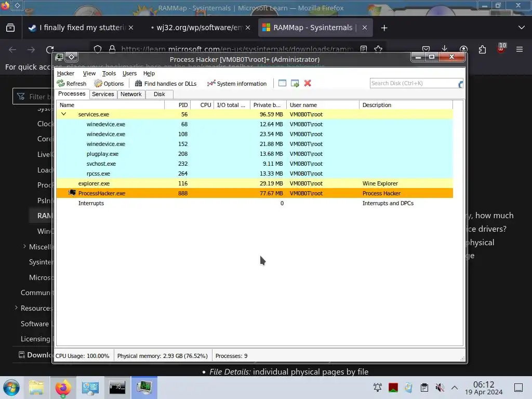
Task: Close RAMMap - Sysinternals browser tab
Action: click(x=365, y=28)
